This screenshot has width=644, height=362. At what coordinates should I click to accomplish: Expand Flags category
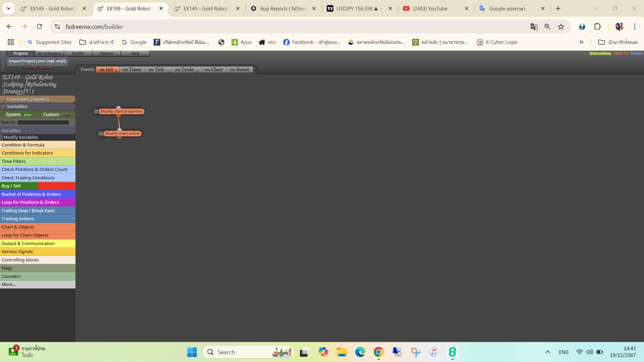pyautogui.click(x=38, y=268)
